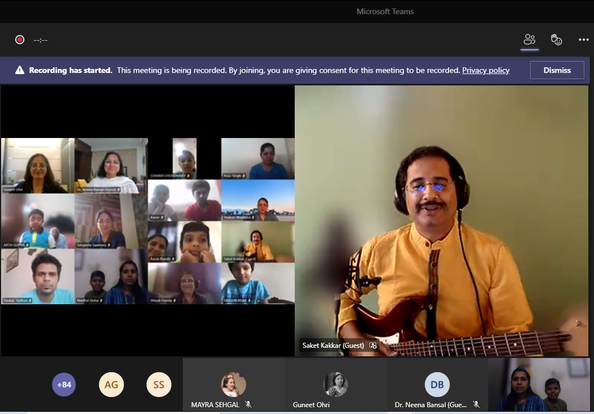
Task: Click MAYRA SEHGAL's muted microphone icon
Action: [248, 405]
